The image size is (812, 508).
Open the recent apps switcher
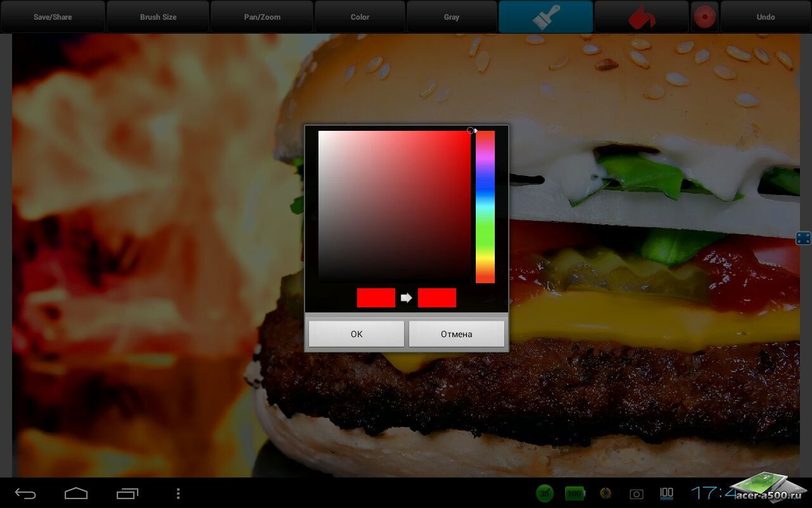coord(127,493)
